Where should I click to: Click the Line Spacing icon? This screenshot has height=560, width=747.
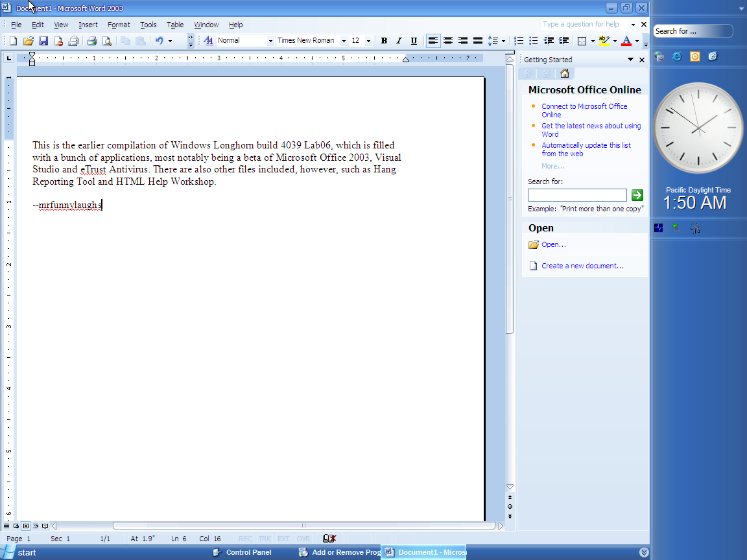point(493,41)
